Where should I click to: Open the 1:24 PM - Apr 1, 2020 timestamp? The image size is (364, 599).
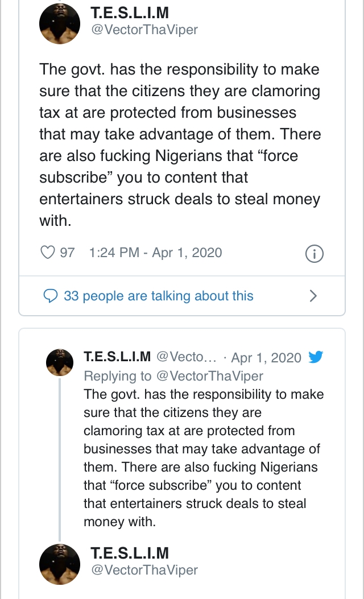[155, 253]
